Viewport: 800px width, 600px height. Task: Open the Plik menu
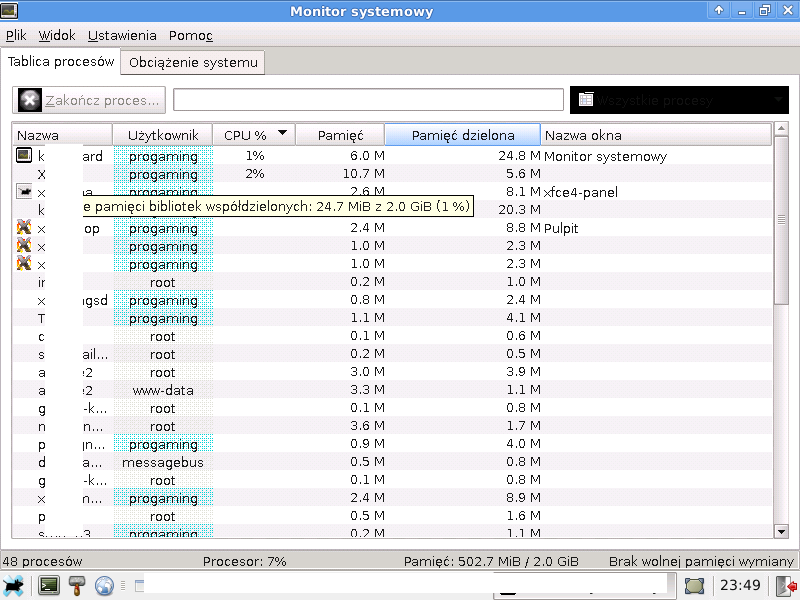tap(16, 36)
